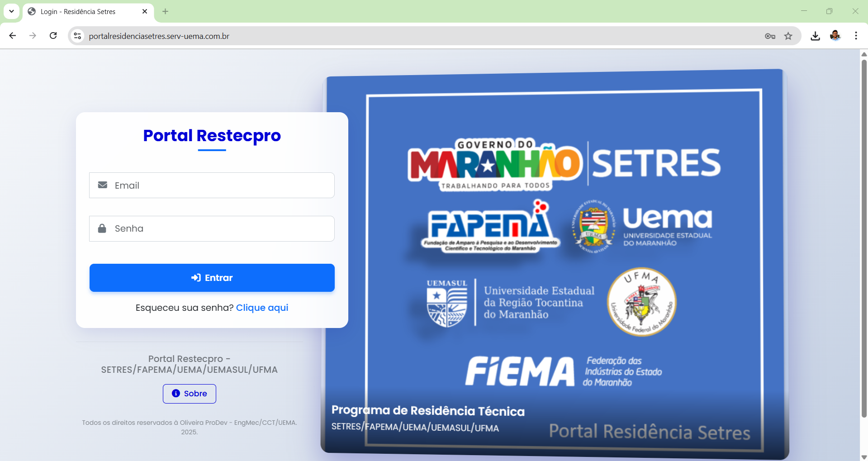This screenshot has width=868, height=461.
Task: Click the login arrow icon inside Entrar
Action: point(195,278)
